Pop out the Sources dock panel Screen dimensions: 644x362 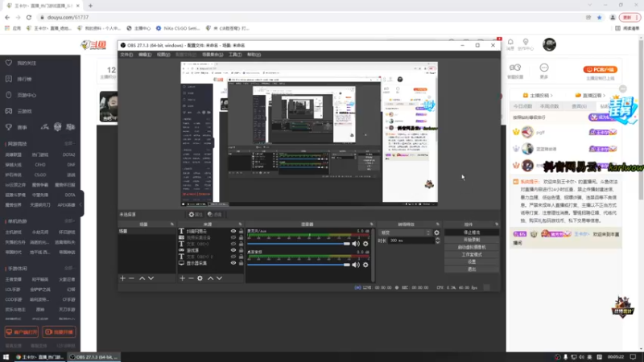(x=240, y=224)
